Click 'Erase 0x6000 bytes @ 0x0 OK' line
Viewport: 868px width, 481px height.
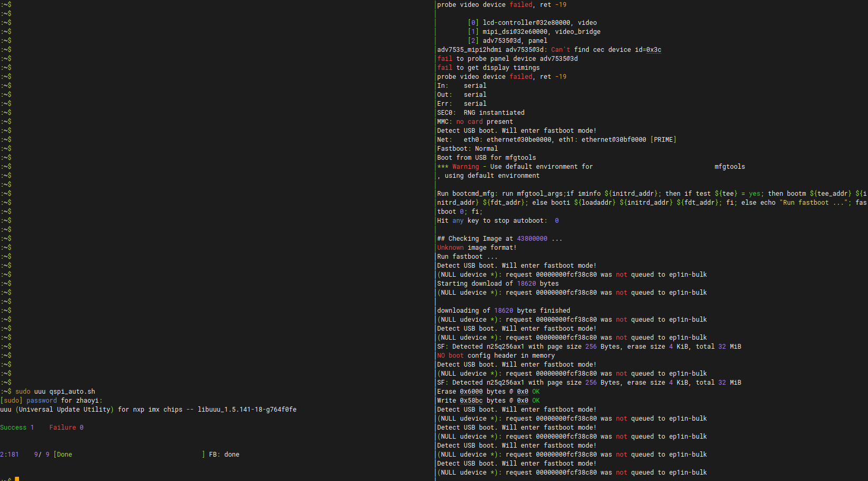[488, 392]
